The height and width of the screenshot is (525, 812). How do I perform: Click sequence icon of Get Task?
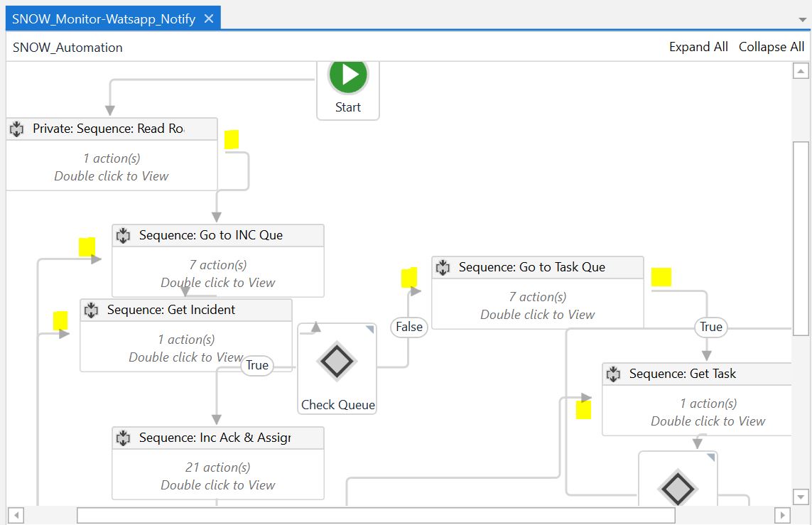click(x=613, y=374)
